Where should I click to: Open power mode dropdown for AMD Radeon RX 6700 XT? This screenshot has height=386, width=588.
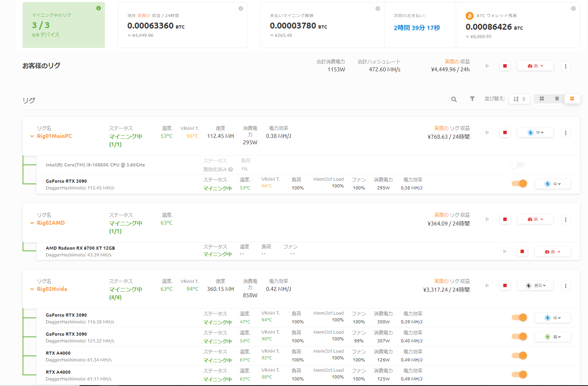pos(553,252)
